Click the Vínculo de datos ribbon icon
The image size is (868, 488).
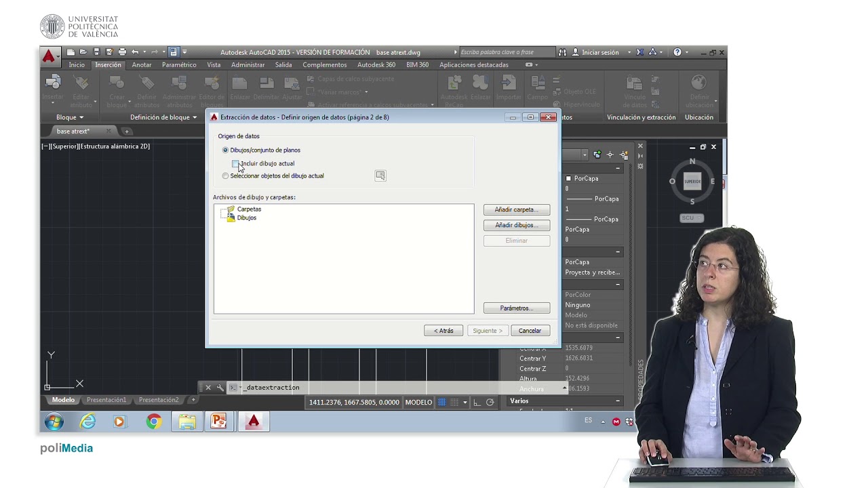tap(635, 83)
